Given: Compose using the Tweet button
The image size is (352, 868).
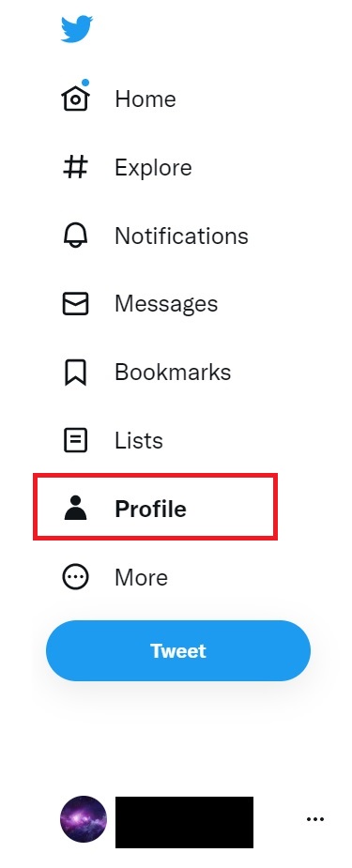Looking at the screenshot, I should coord(178,650).
